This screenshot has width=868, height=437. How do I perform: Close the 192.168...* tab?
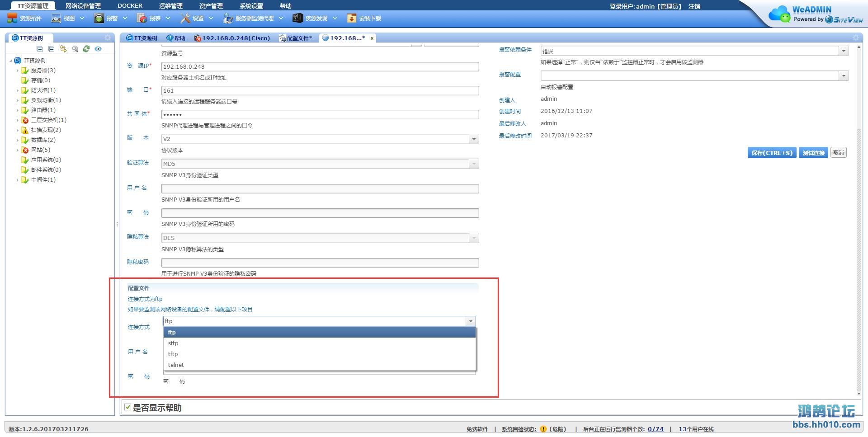coord(372,38)
